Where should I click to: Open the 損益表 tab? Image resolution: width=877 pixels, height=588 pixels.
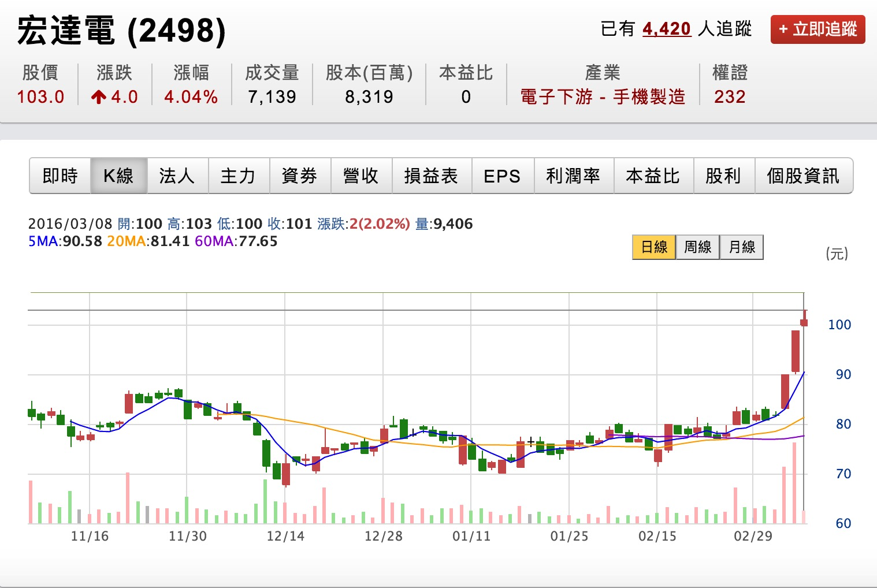pos(432,176)
